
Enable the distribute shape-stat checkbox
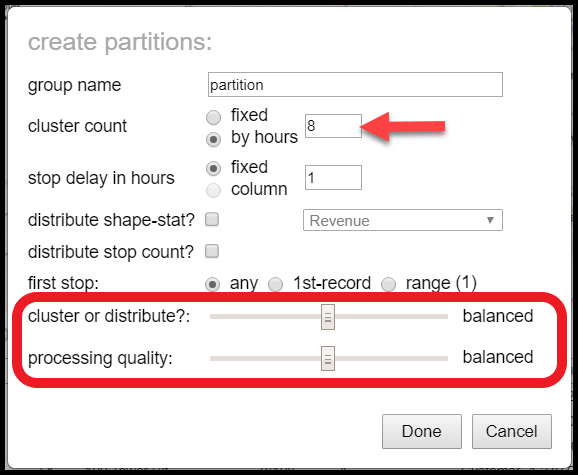tap(212, 219)
